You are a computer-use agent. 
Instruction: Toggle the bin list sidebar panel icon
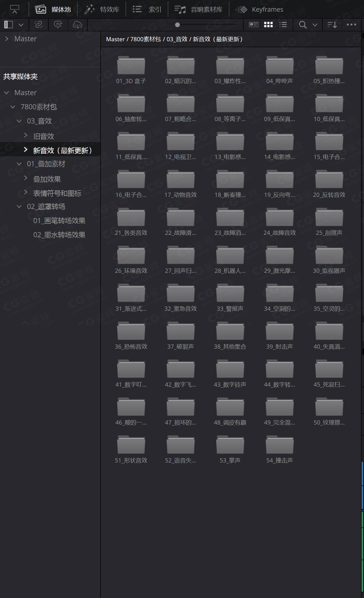click(8, 24)
